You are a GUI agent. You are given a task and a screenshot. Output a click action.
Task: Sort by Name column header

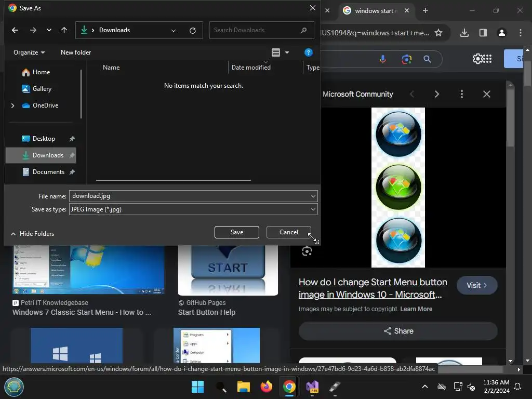tap(111, 67)
